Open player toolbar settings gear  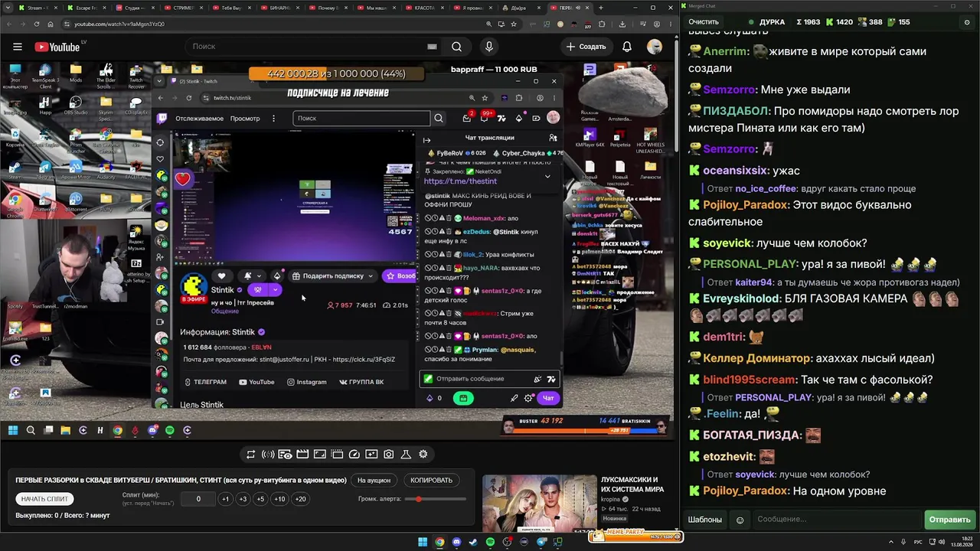pyautogui.click(x=423, y=455)
